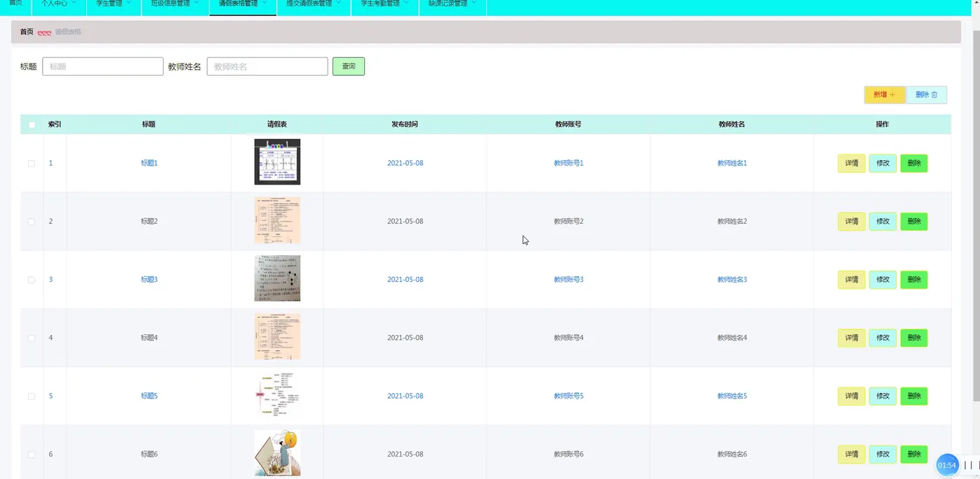Click the 标题1 cell text

coord(149,164)
